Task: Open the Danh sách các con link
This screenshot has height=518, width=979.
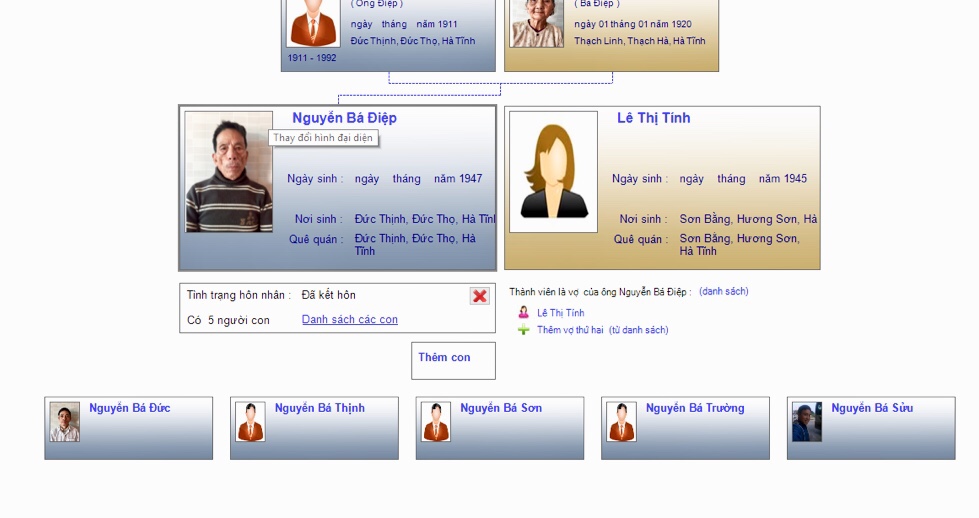Action: [350, 320]
